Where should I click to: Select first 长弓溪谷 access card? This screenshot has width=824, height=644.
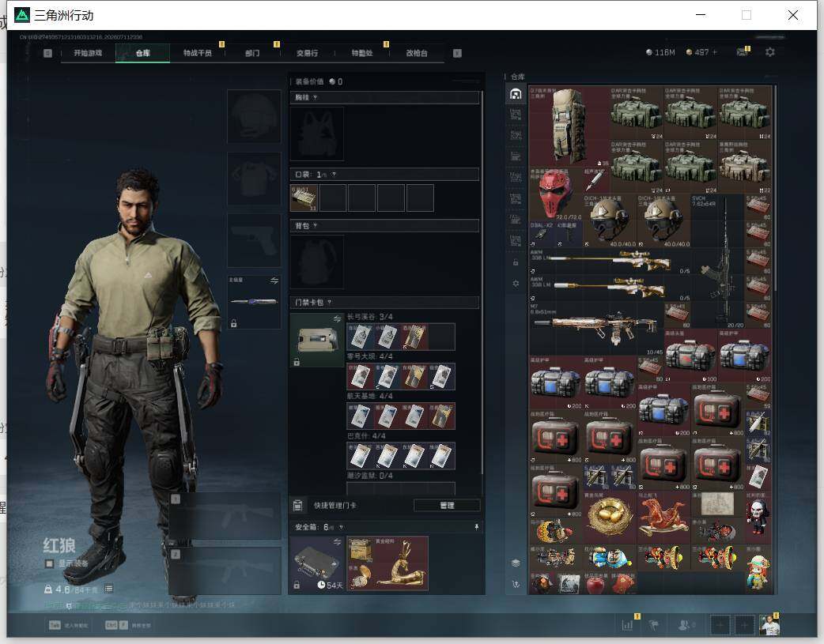pos(361,337)
